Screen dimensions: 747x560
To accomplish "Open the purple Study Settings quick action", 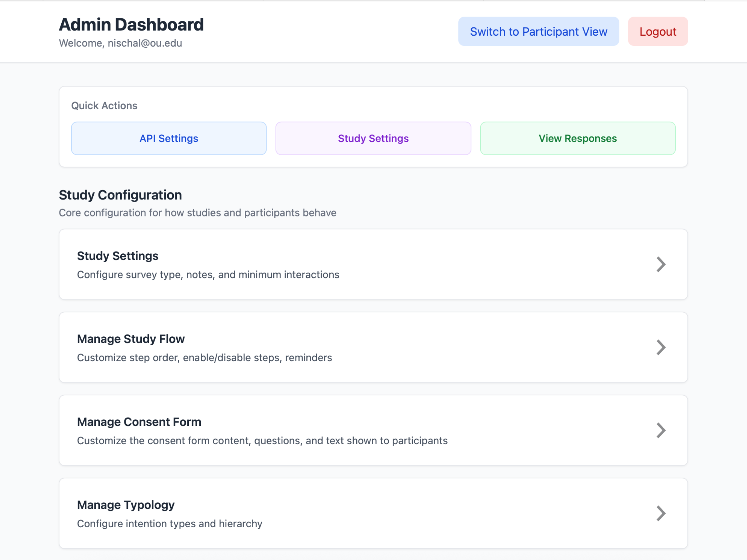I will (x=373, y=138).
